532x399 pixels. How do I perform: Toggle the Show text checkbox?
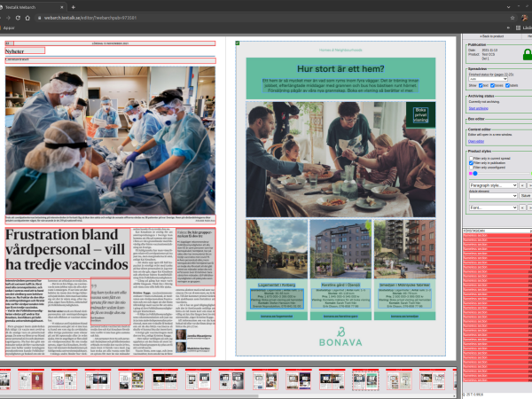(481, 85)
